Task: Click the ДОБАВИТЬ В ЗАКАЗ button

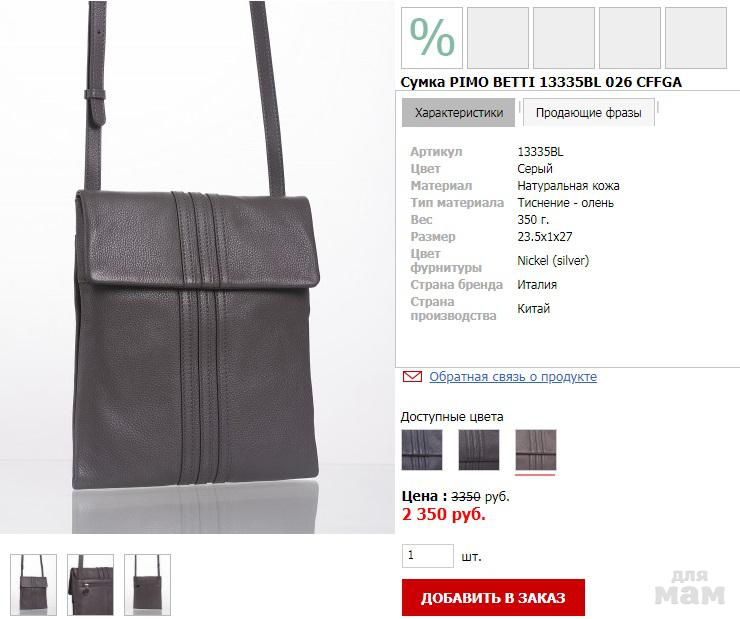Action: [493, 597]
